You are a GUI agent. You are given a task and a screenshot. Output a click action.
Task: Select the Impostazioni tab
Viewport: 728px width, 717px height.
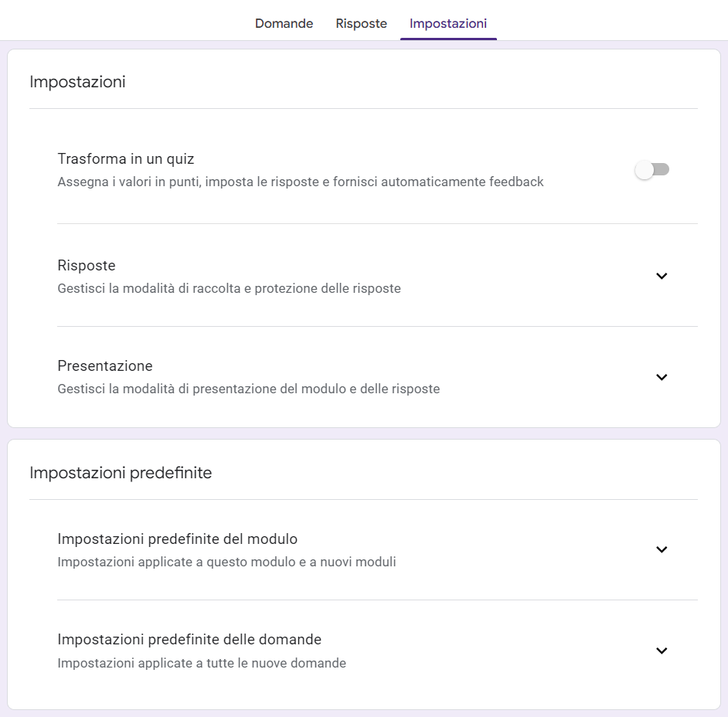coord(448,24)
